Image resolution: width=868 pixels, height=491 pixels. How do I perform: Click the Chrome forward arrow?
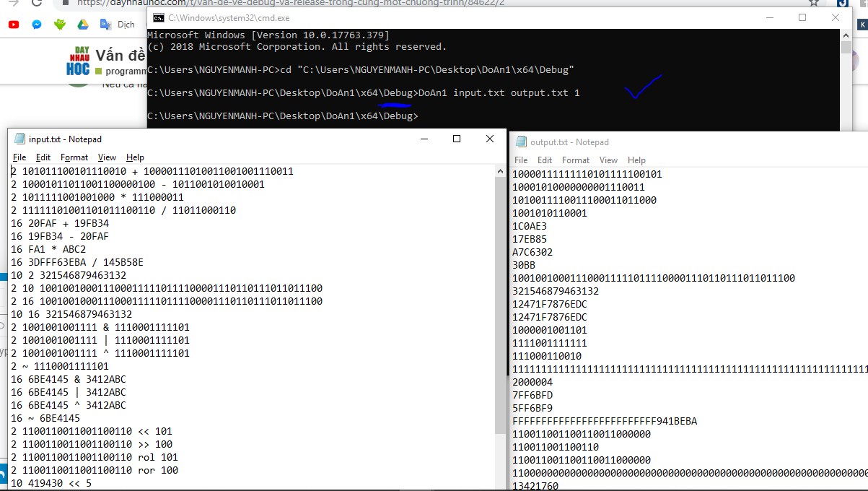coord(14,3)
